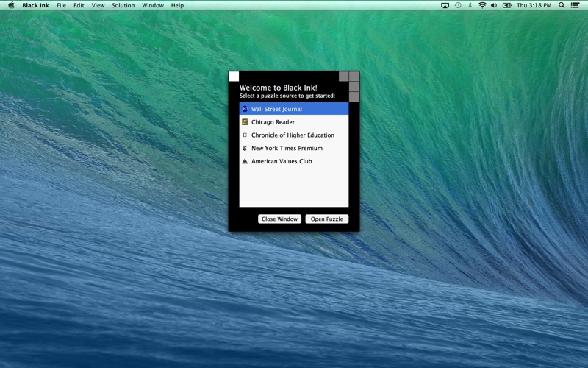Open Spotlight search in the menu bar

[562, 5]
